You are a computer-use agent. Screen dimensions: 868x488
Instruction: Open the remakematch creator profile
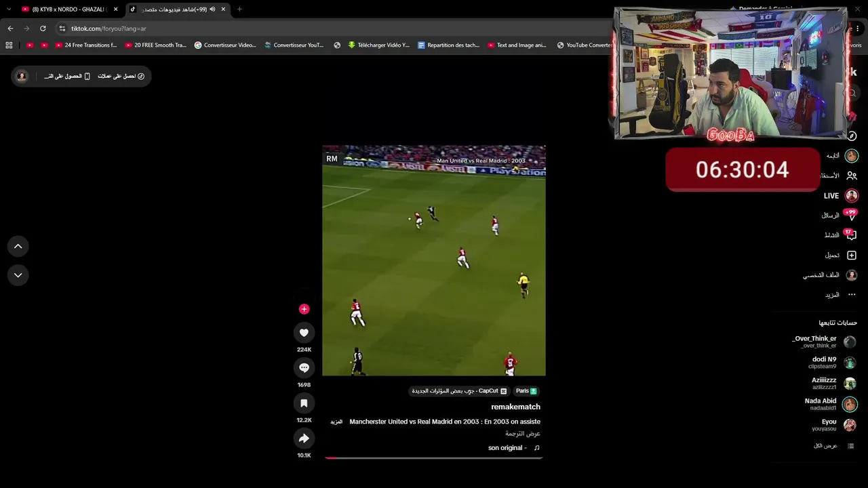tap(515, 407)
